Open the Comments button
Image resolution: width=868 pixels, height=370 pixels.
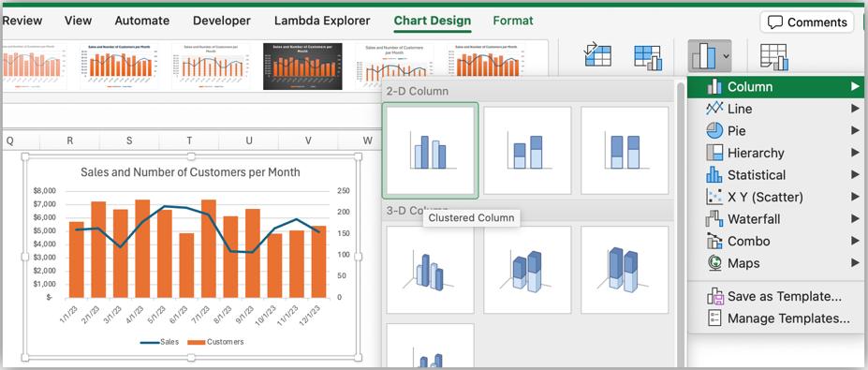807,22
